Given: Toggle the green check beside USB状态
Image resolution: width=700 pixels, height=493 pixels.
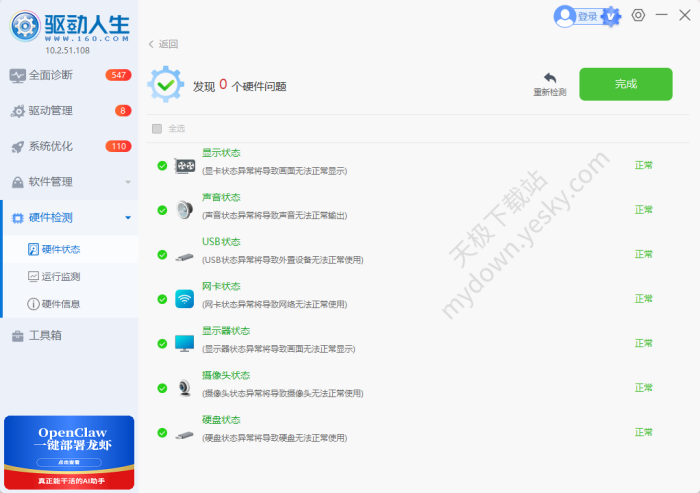Looking at the screenshot, I should pos(162,255).
